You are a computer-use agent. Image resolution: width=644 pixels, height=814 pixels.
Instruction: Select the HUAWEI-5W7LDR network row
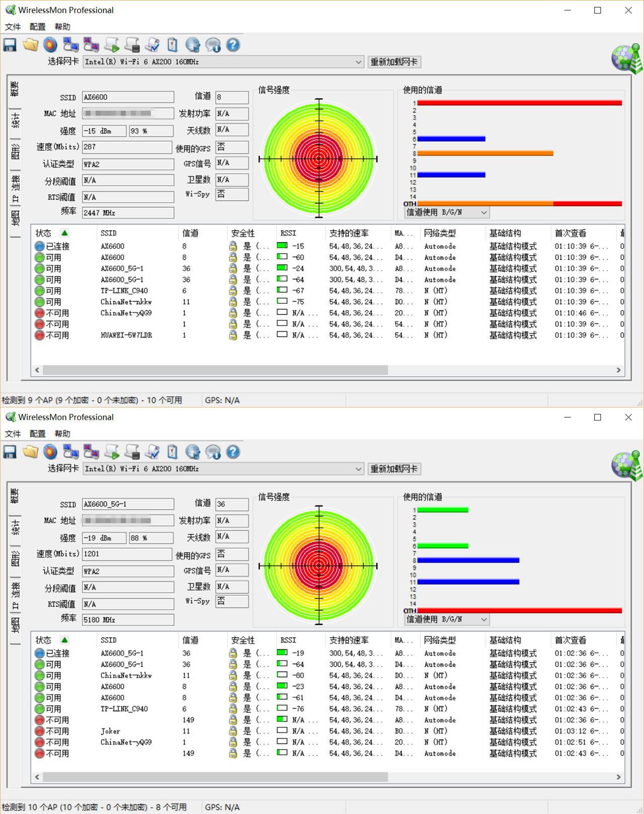point(328,335)
